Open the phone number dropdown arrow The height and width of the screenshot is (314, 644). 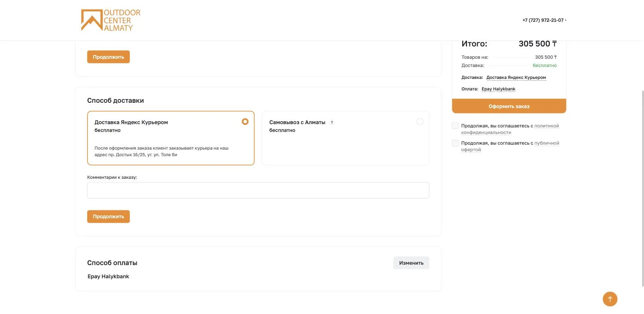(566, 20)
